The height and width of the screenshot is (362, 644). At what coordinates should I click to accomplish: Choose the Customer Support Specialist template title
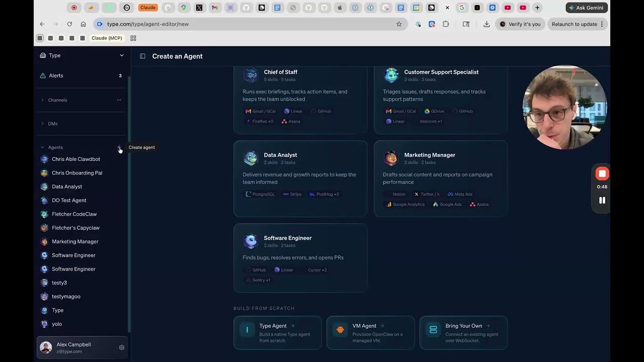pyautogui.click(x=441, y=72)
